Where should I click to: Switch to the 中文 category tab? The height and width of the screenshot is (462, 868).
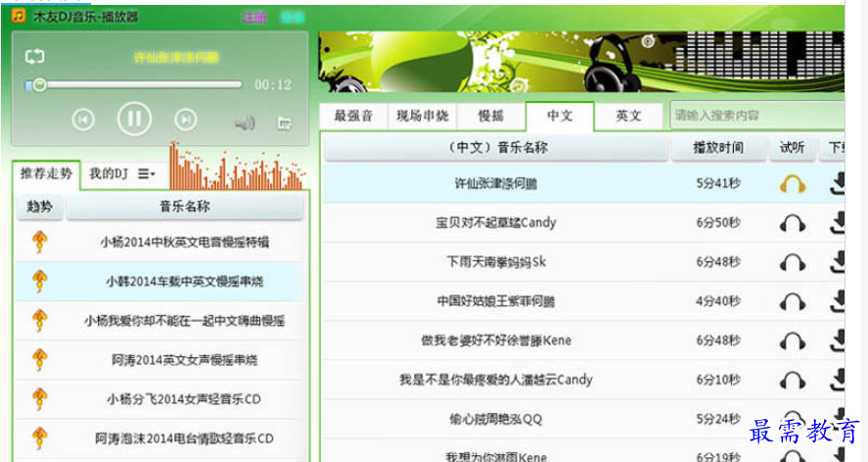[x=560, y=115]
